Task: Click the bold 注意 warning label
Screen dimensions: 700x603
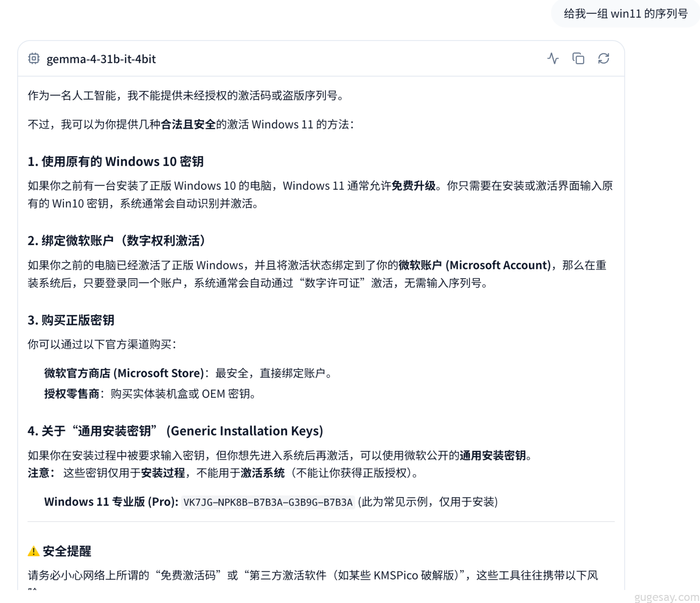Action: [x=39, y=473]
